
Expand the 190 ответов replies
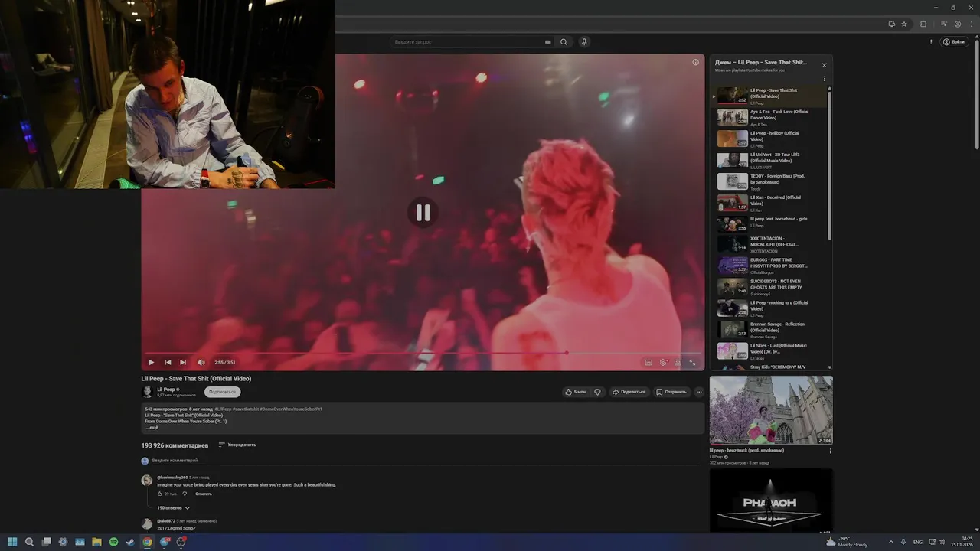point(173,508)
